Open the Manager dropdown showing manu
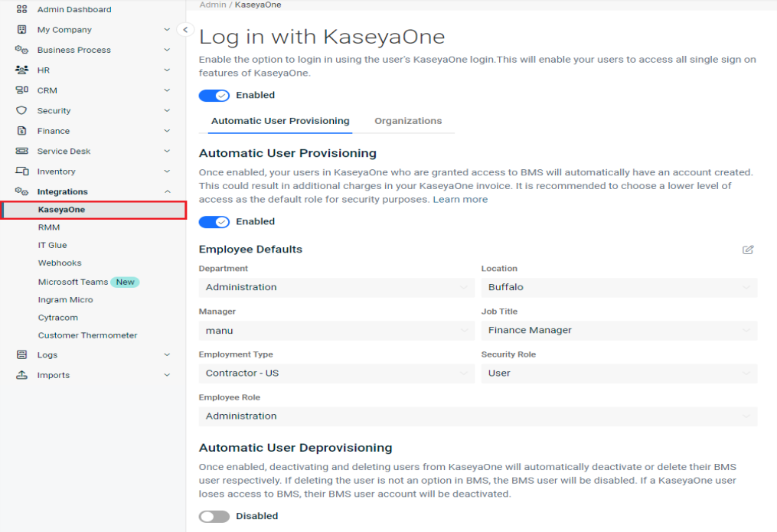This screenshot has width=777, height=532. click(x=337, y=331)
